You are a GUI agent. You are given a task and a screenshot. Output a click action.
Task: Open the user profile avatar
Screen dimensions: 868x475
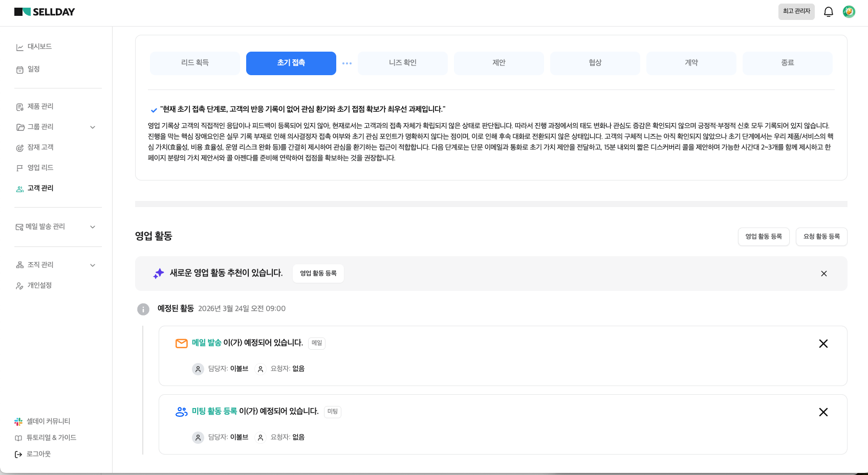(849, 12)
